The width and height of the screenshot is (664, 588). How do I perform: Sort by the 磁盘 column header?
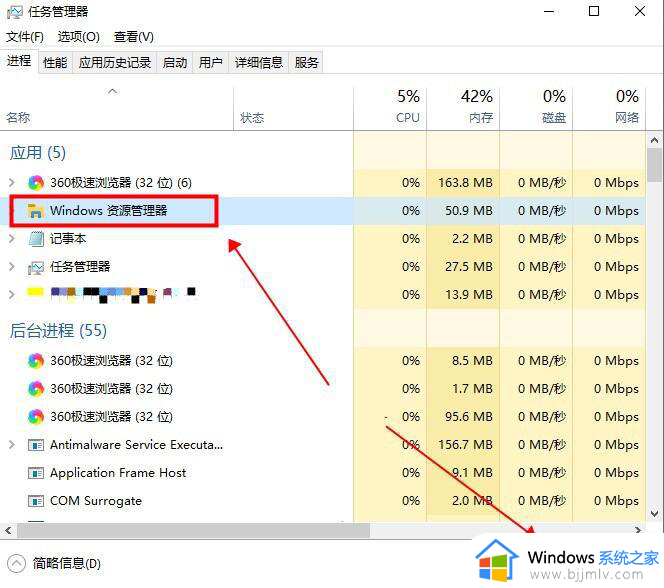pyautogui.click(x=536, y=109)
